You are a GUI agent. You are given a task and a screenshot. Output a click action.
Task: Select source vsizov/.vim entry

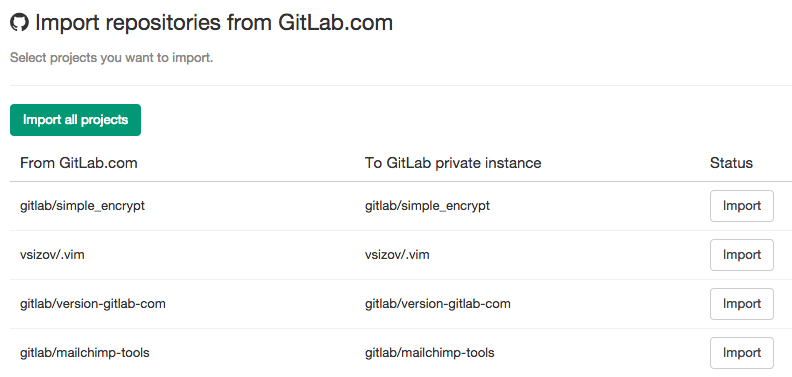click(x=53, y=255)
